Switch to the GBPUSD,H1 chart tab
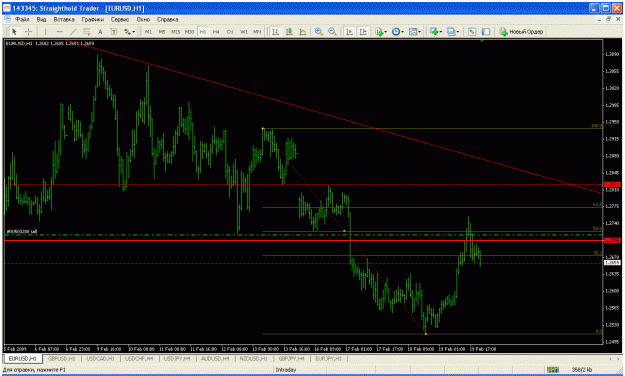 pos(61,358)
